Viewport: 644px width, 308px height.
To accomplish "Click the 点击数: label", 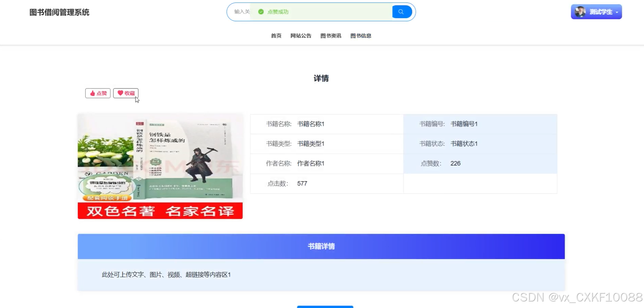I will point(278,184).
